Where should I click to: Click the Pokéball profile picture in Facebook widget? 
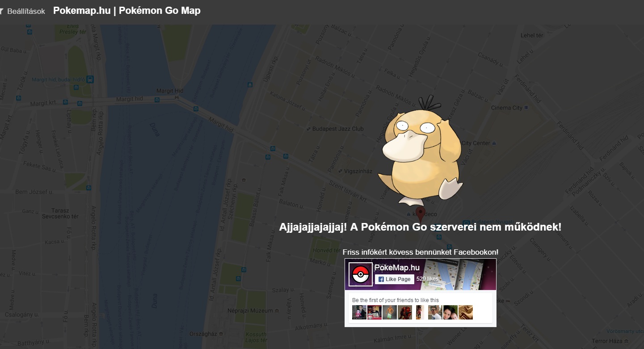tap(361, 274)
